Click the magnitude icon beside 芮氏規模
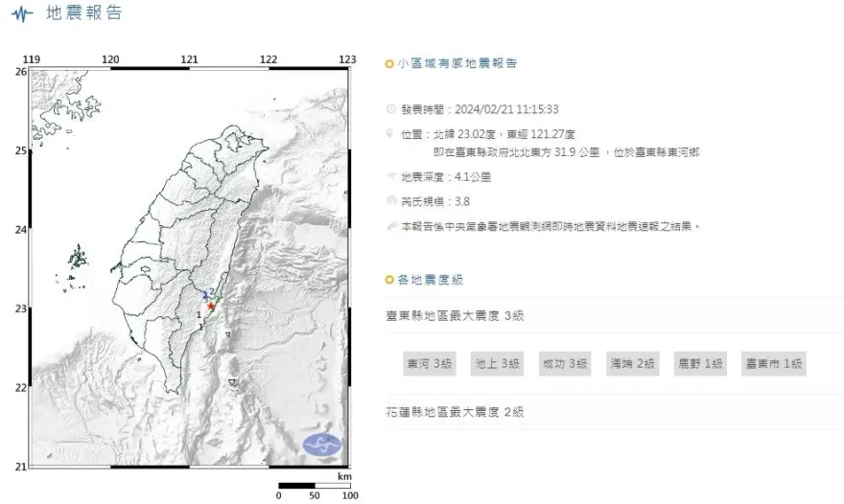 pyautogui.click(x=389, y=201)
